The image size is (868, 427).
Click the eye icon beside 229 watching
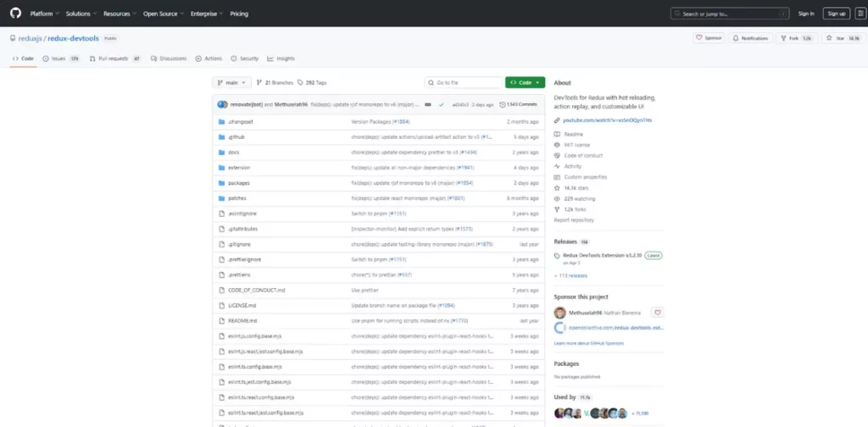point(558,198)
